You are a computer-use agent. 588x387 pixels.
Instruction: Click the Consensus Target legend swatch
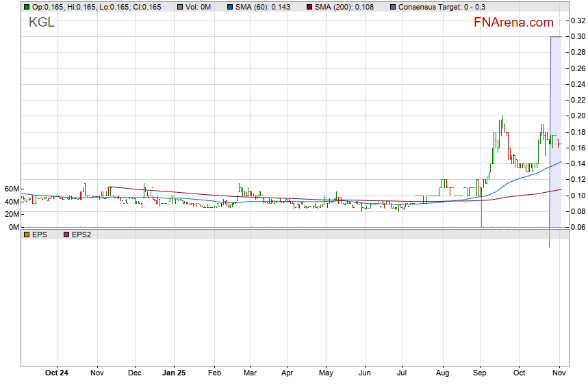(x=392, y=7)
